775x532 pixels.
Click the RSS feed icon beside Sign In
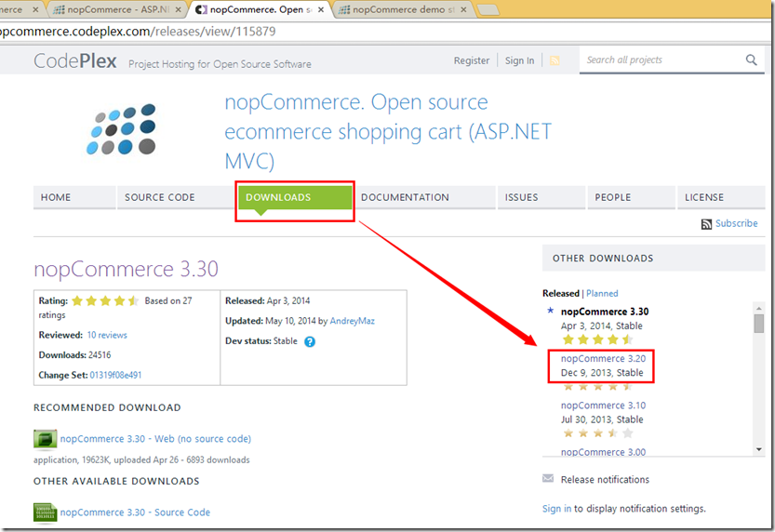click(555, 60)
